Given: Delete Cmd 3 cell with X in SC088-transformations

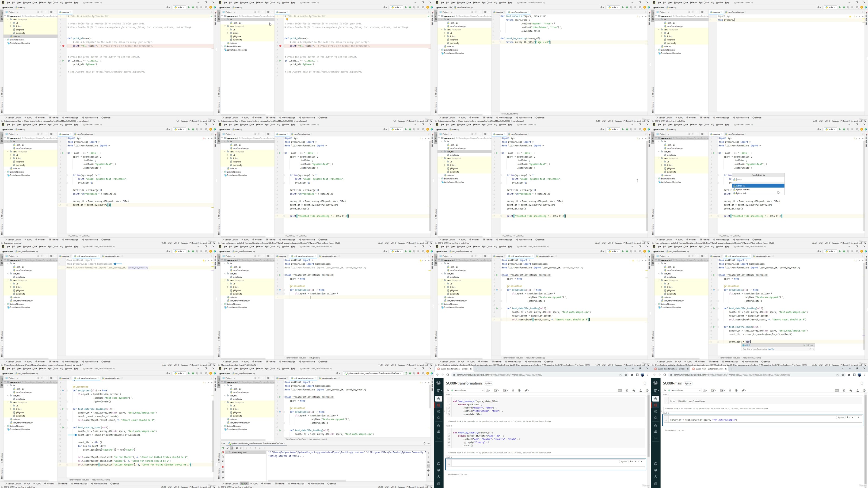Looking at the screenshot, I should 641,461.
